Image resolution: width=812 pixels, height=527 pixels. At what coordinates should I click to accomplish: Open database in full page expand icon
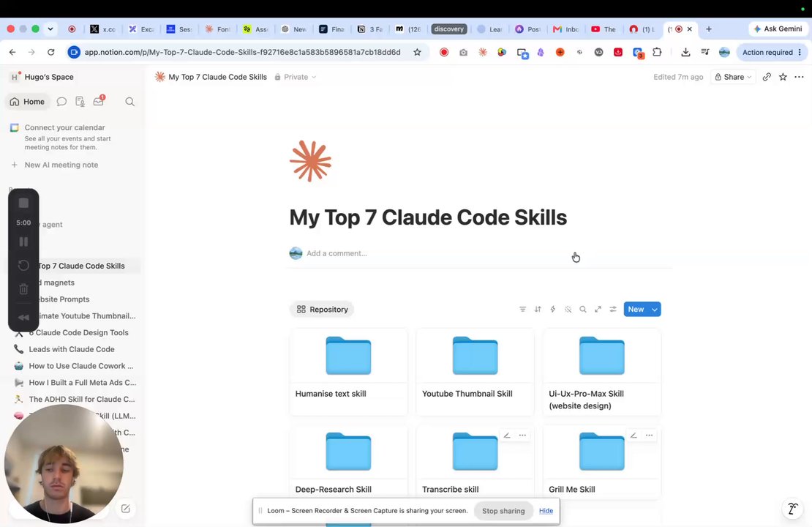(598, 310)
